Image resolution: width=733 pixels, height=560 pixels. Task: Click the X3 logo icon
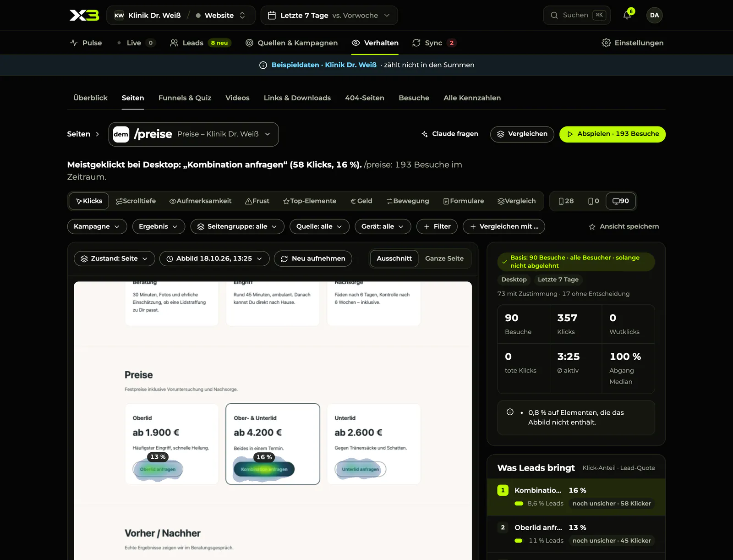[x=84, y=15]
